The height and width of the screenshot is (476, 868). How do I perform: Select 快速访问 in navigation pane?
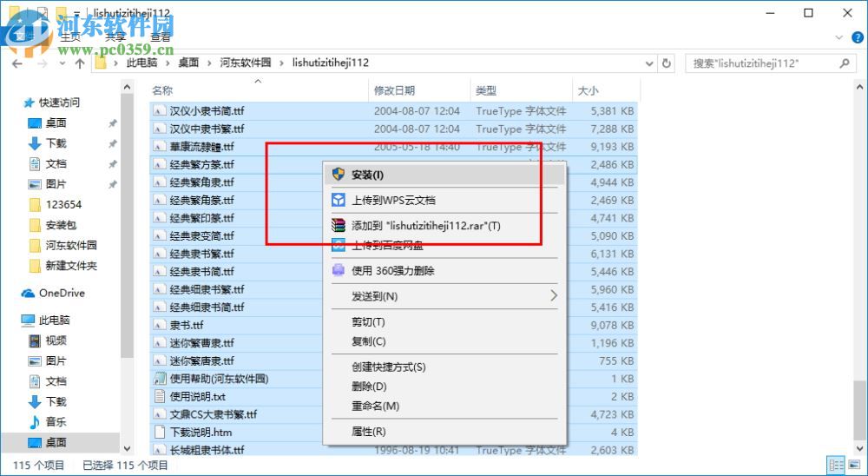click(59, 102)
